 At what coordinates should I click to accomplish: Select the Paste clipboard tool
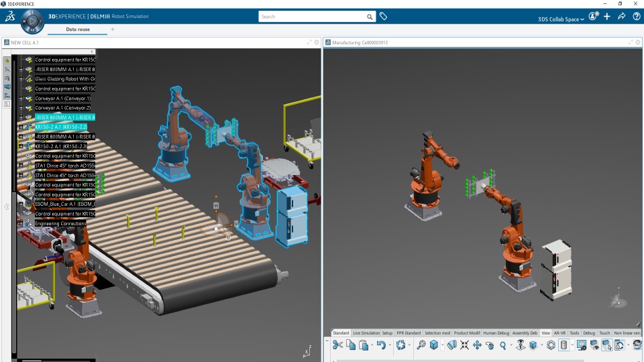[x=364, y=345]
